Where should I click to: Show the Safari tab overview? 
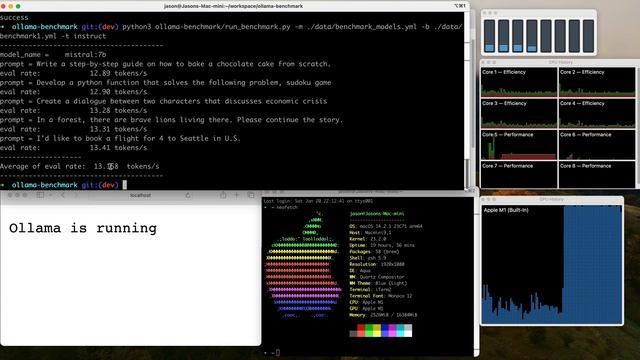pos(251,195)
